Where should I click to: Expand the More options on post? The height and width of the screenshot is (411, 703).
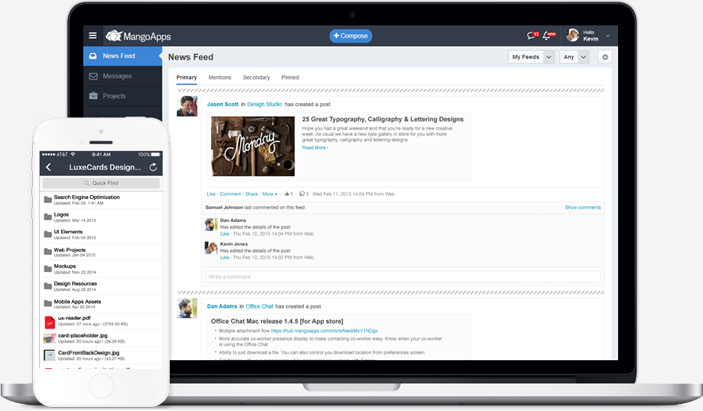coord(269,194)
